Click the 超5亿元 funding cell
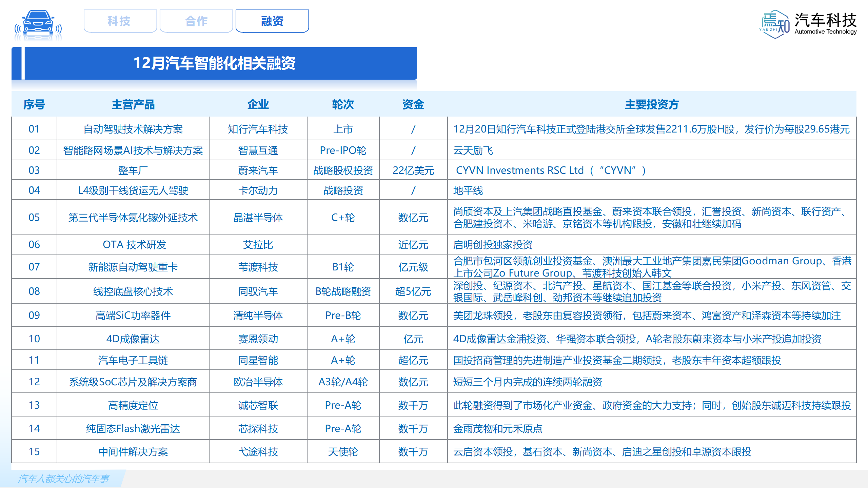The width and height of the screenshot is (868, 488). tap(413, 291)
